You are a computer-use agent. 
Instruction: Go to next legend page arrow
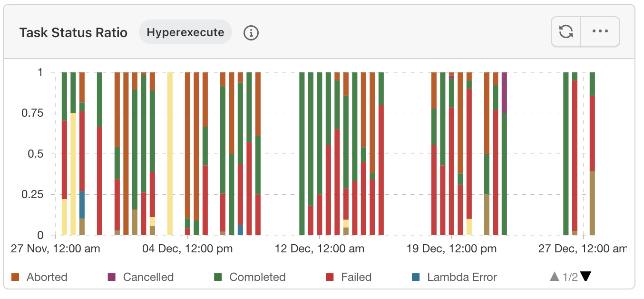[585, 277]
